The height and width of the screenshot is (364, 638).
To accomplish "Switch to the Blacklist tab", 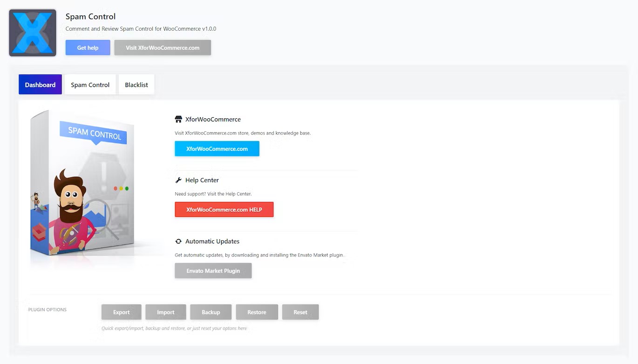I will click(x=136, y=85).
